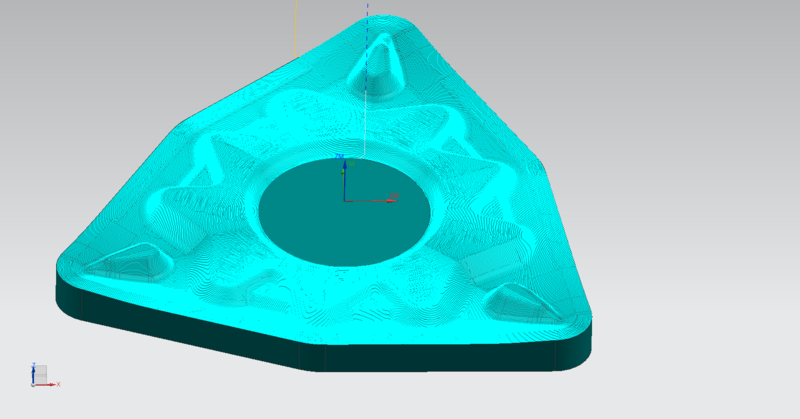Image resolution: width=800 pixels, height=419 pixels.
Task: Select the gray cube in the view triad
Action: (x=41, y=374)
